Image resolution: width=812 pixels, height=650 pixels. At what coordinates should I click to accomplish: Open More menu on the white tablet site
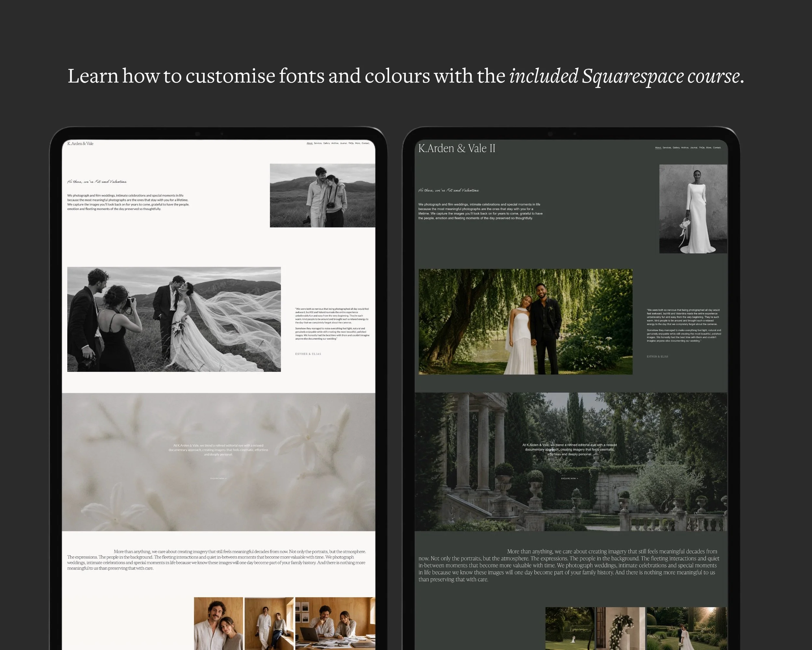point(358,143)
